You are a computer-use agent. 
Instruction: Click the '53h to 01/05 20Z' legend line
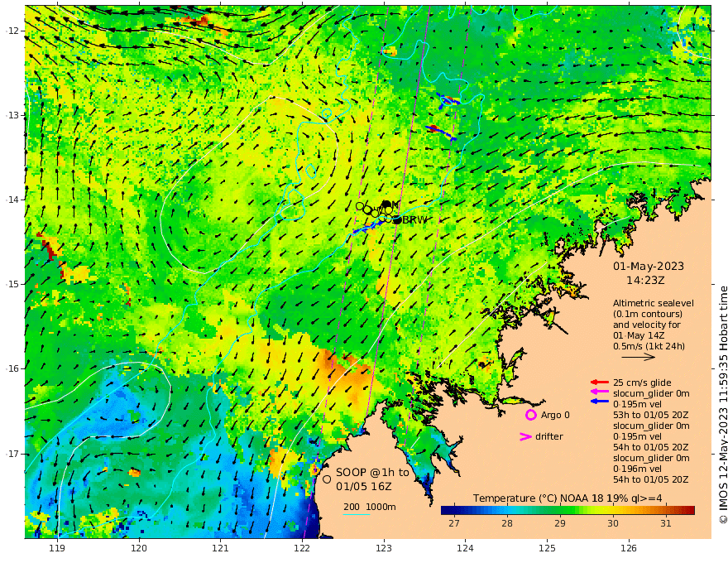[x=650, y=415]
